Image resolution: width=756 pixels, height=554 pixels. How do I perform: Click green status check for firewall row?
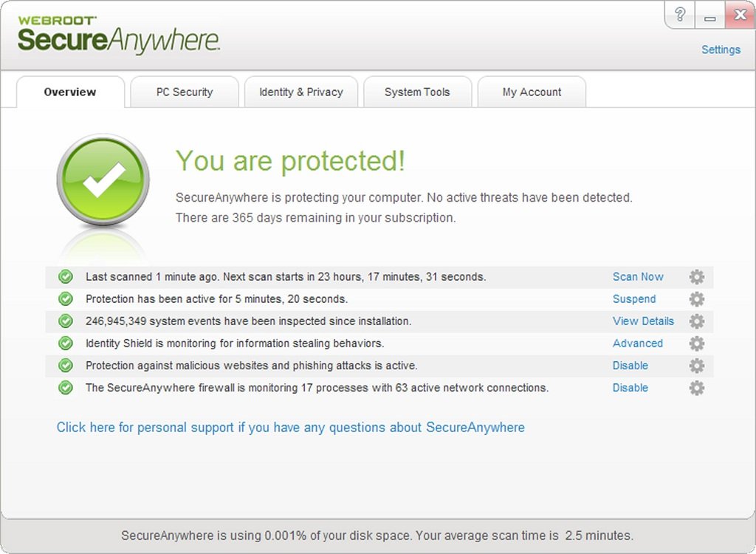(x=66, y=388)
